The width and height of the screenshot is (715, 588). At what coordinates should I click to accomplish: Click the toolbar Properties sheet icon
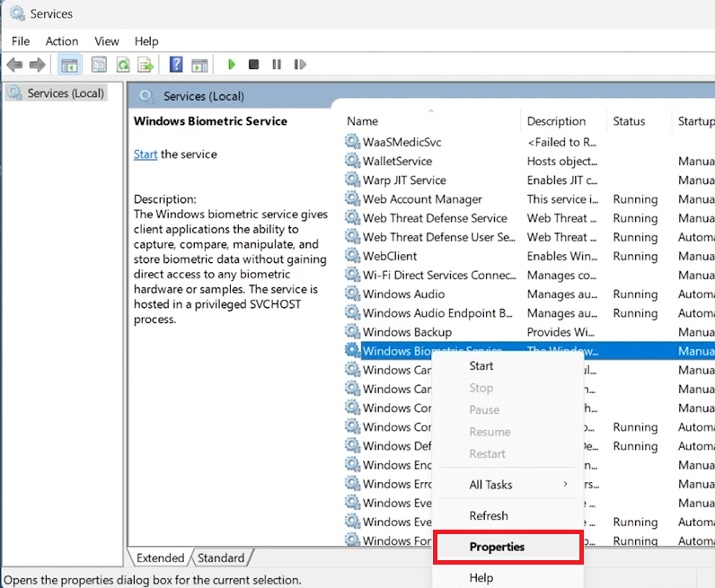99,65
